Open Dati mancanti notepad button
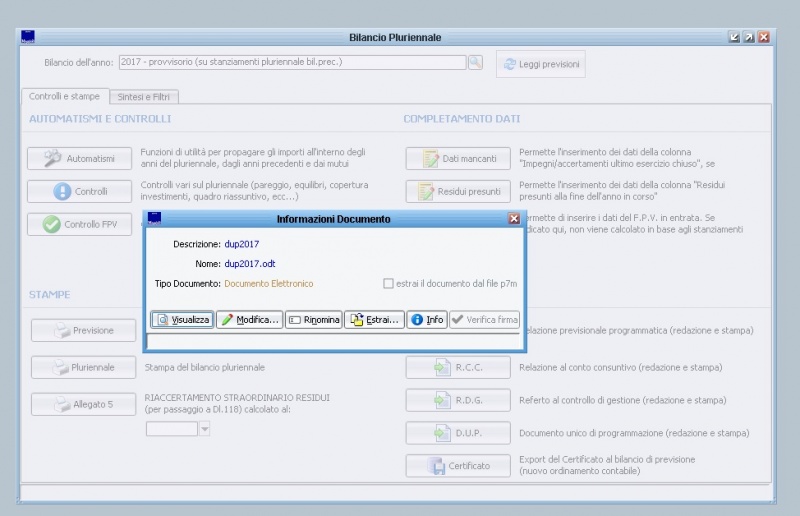This screenshot has height=516, width=800. tap(458, 158)
